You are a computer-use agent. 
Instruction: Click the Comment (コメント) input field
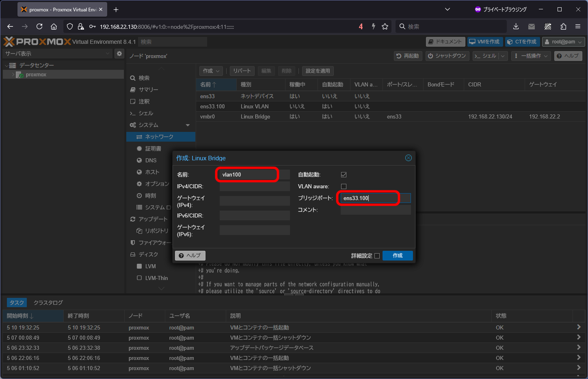coord(376,210)
